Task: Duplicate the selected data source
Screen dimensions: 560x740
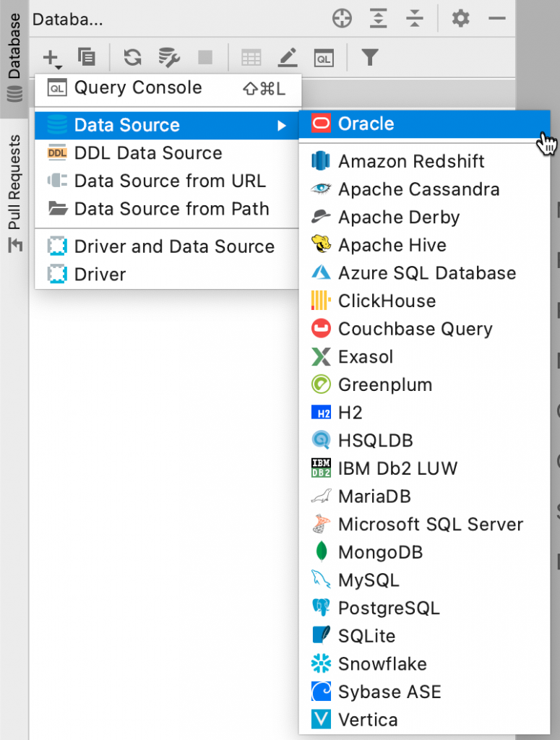Action: pyautogui.click(x=88, y=57)
